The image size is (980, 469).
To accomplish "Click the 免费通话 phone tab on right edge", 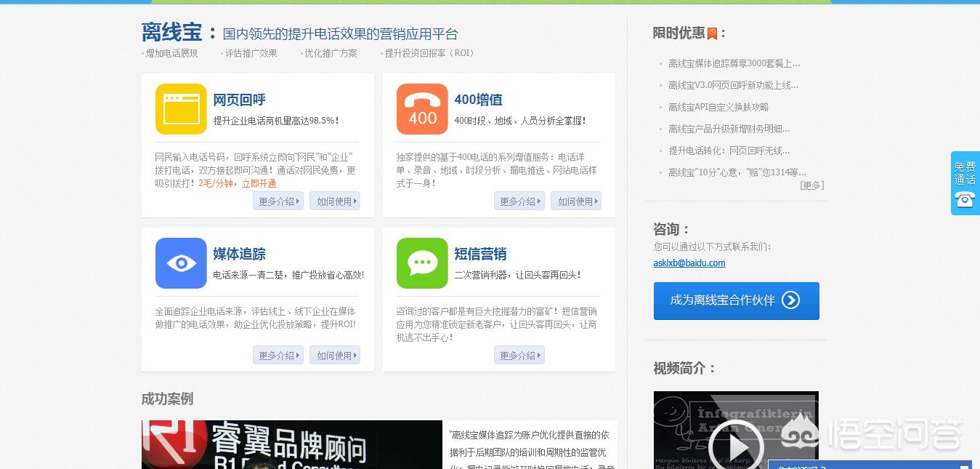I will coord(965,183).
